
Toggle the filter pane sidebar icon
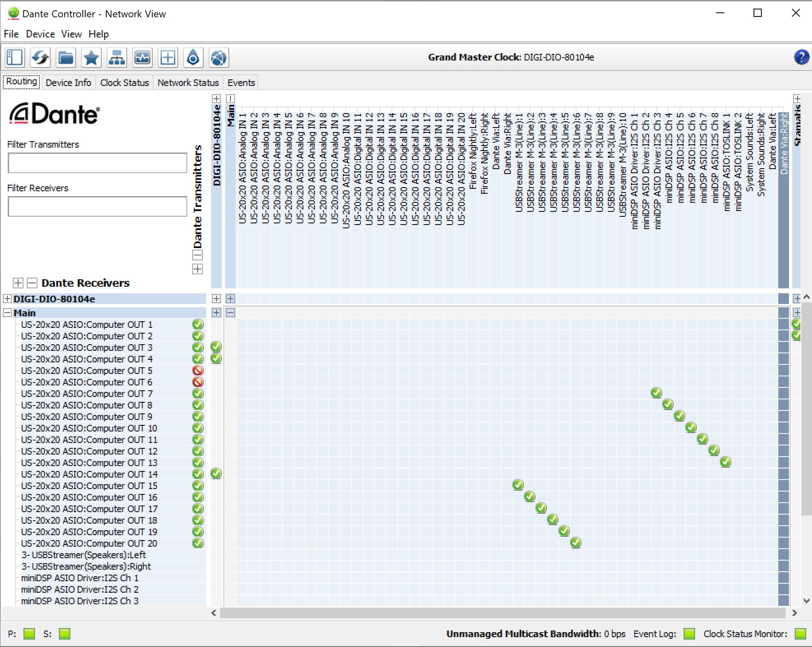(15, 58)
